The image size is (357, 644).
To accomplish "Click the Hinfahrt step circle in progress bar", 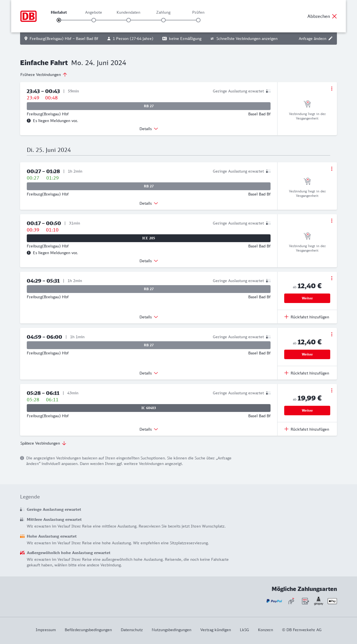I will pyautogui.click(x=59, y=20).
